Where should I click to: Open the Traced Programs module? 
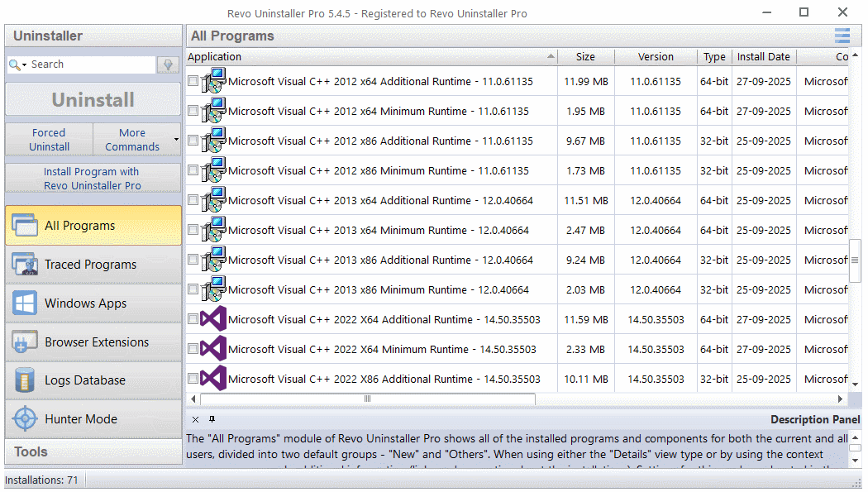click(93, 265)
